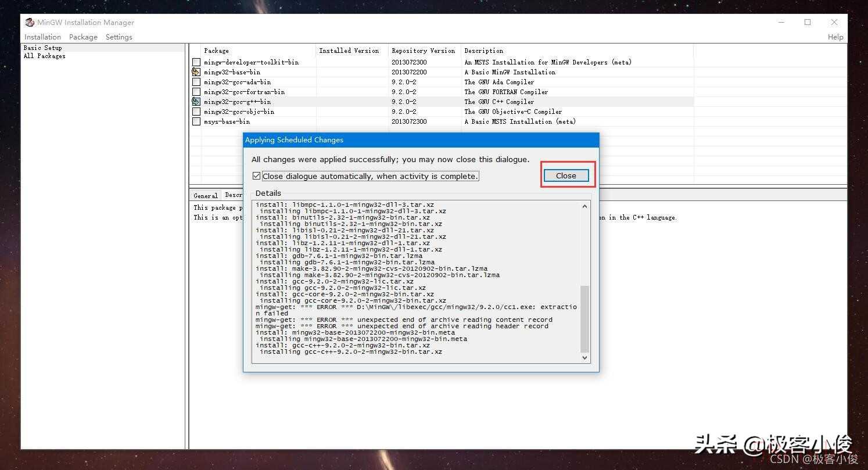
Task: Switch to the General tab
Action: 205,196
